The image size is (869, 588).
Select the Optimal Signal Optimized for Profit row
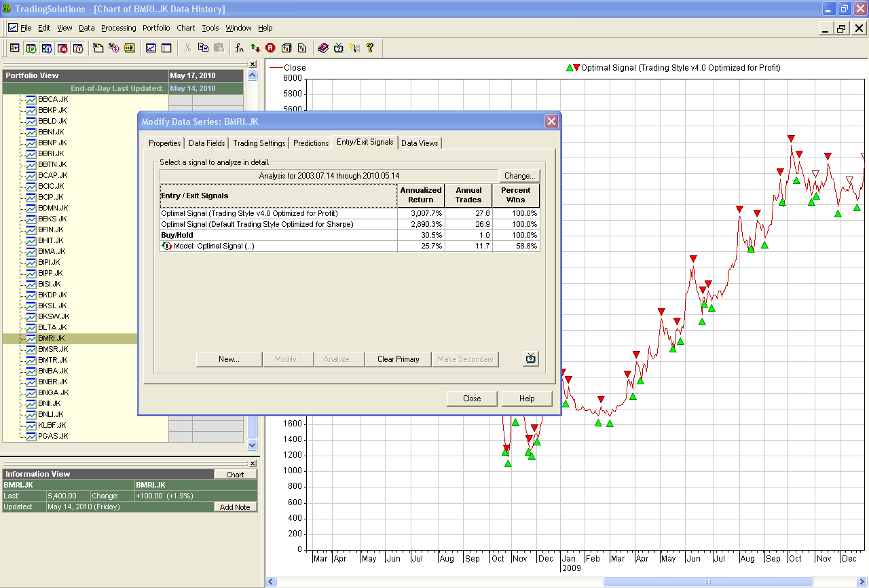[x=350, y=213]
